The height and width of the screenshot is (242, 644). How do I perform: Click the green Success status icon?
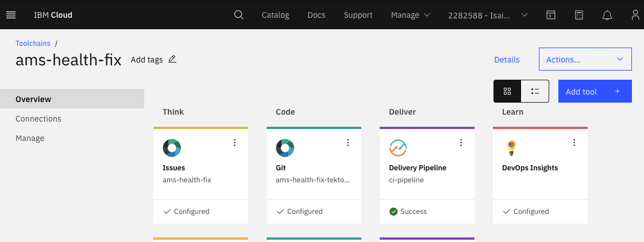(394, 212)
